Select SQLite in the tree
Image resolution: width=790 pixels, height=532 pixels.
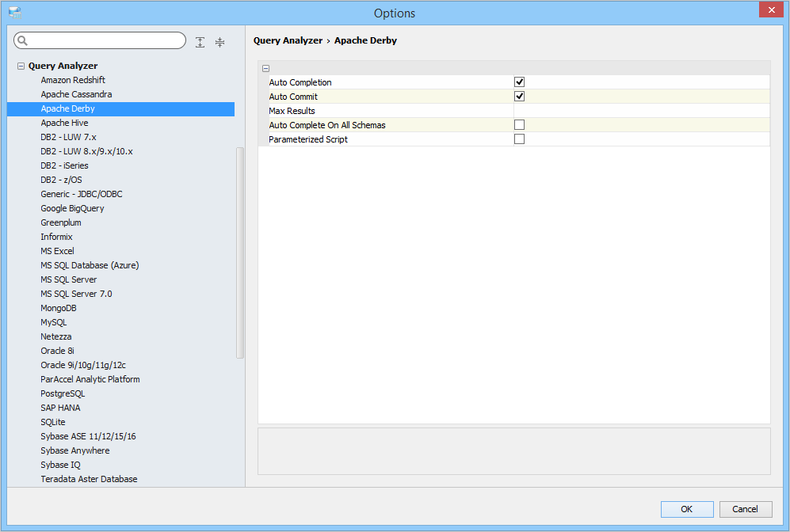pyautogui.click(x=53, y=422)
